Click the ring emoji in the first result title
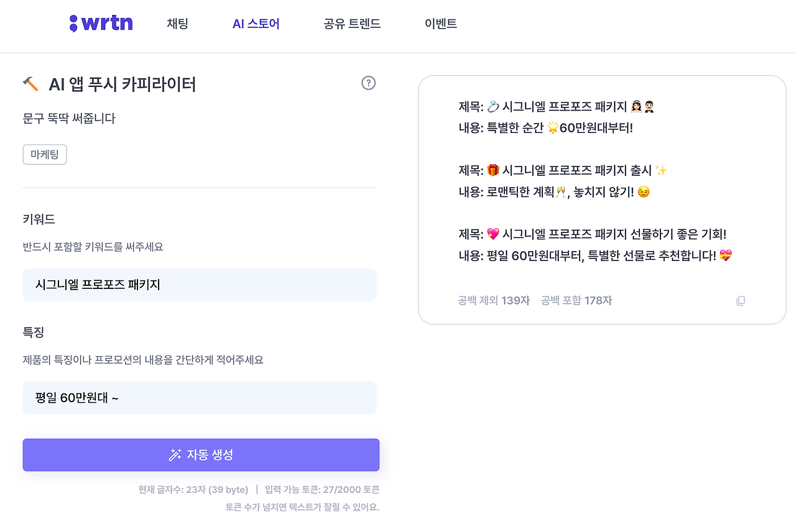796x532 pixels. (494, 106)
